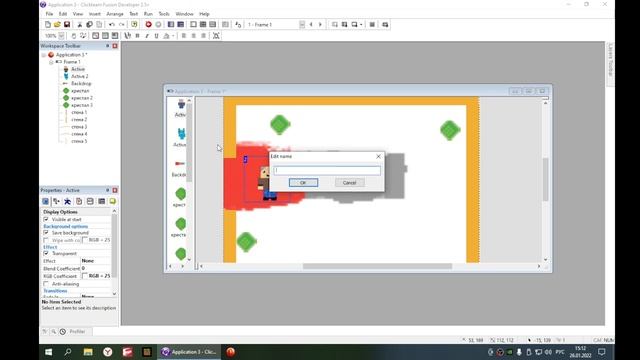640x360 pixels.
Task: Select Backdrop in the workspace tree
Action: pyautogui.click(x=81, y=84)
